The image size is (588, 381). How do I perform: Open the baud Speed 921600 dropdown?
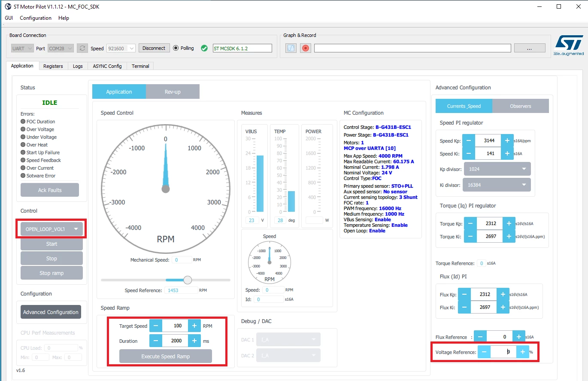pos(121,49)
